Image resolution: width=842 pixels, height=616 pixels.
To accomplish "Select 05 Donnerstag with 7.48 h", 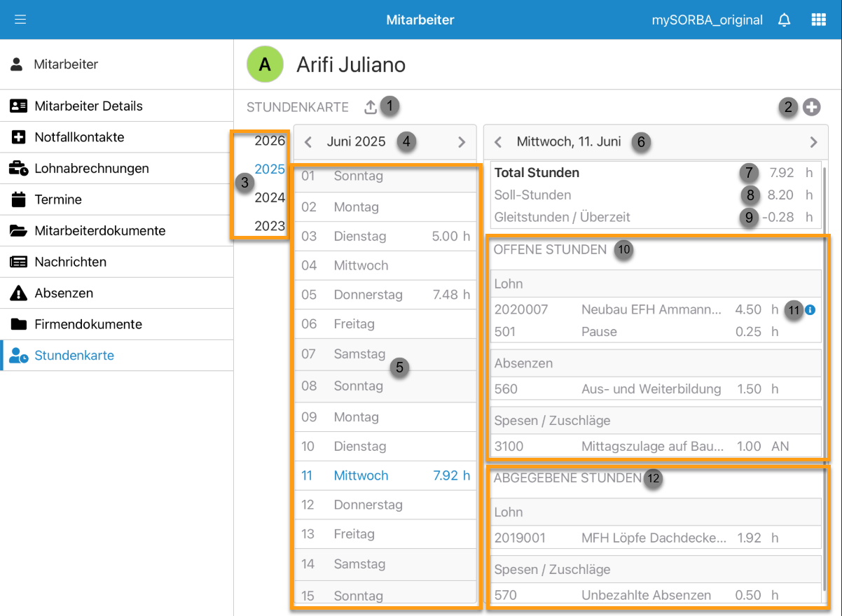I will point(385,295).
